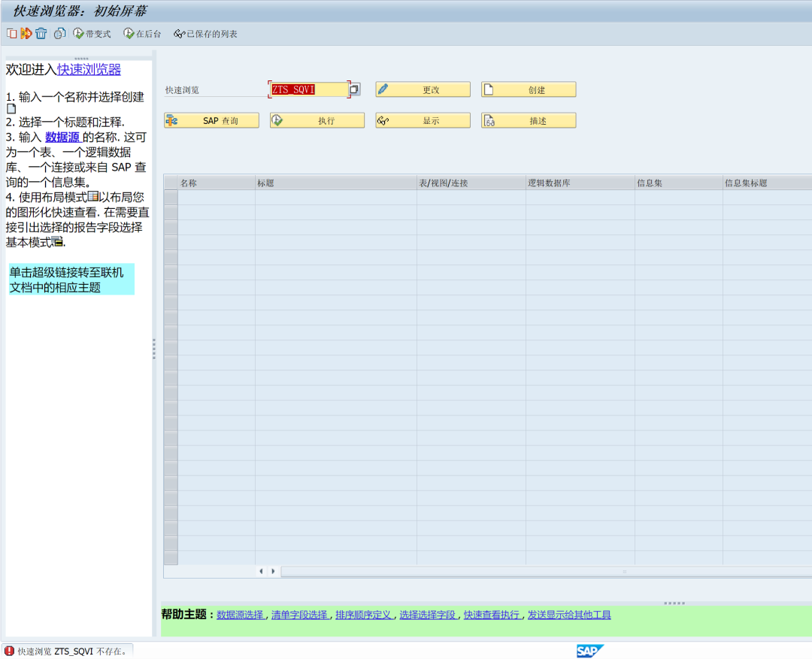The image size is (812, 659).
Task: Open saved lists (已保存的列表)
Action: [x=205, y=34]
